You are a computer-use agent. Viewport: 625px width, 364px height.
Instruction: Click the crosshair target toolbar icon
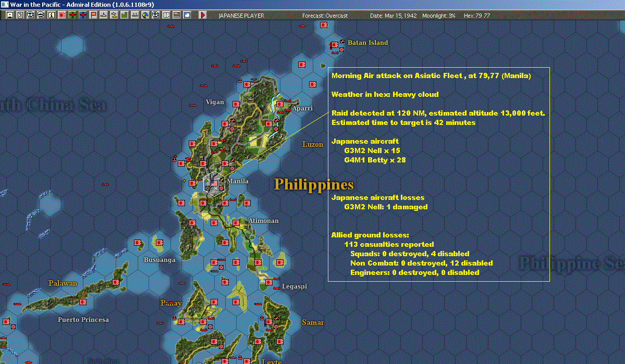(x=155, y=15)
